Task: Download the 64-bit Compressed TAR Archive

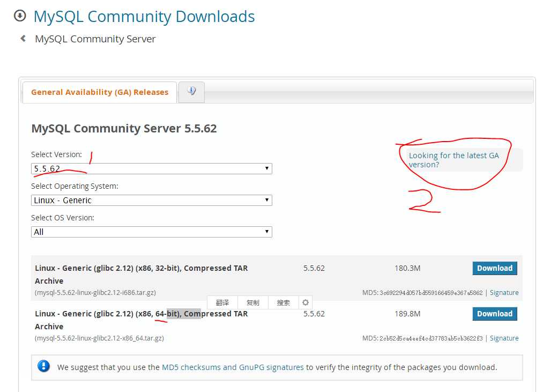Action: [495, 314]
